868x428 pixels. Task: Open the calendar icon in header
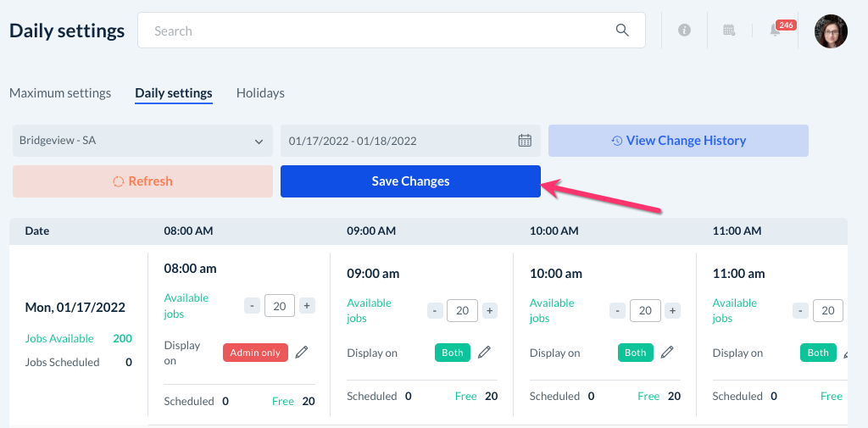(729, 31)
